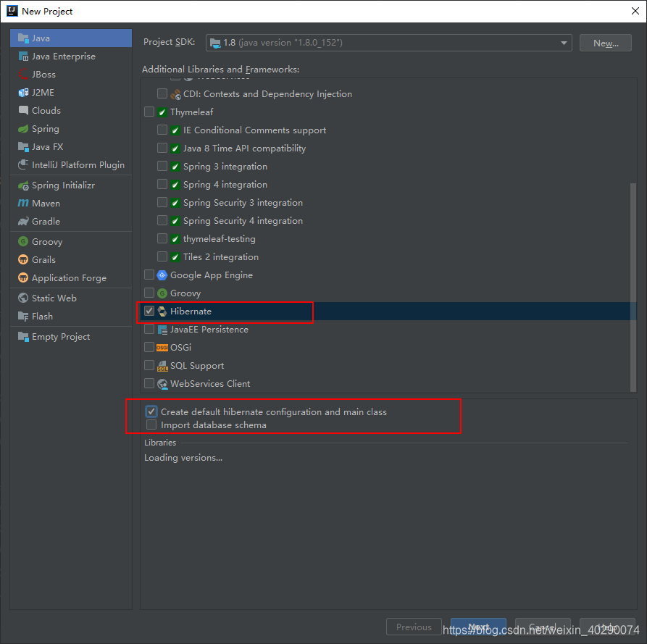This screenshot has width=647, height=644.
Task: Click the Empty Project icon
Action: pos(23,337)
